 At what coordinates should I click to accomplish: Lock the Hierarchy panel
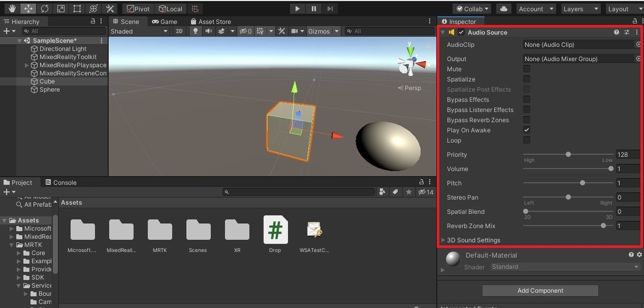[93, 22]
